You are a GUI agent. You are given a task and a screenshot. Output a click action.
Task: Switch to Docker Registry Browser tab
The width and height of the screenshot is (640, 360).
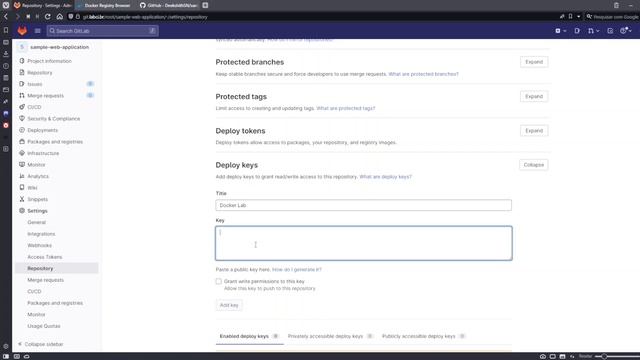coord(104,5)
